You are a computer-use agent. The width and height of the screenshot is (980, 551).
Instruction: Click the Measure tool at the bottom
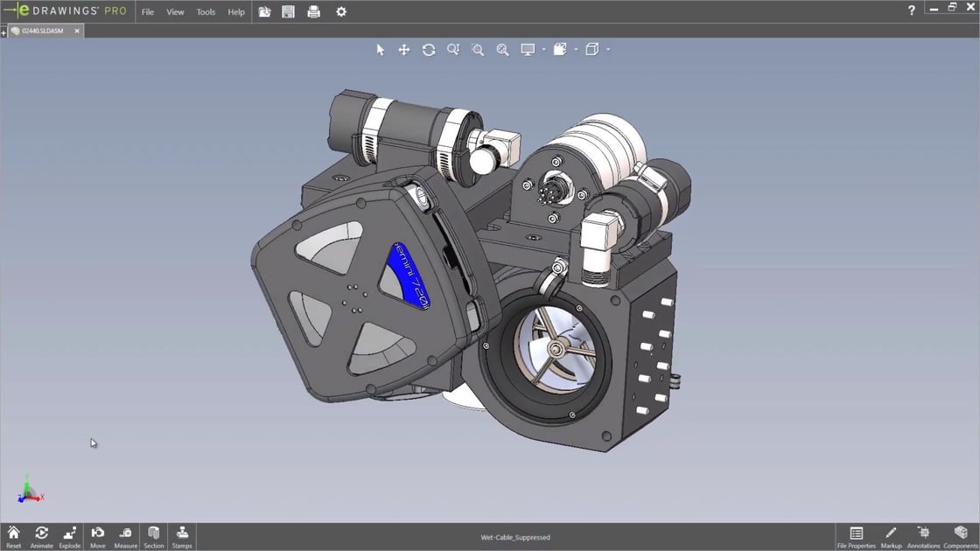(x=125, y=534)
